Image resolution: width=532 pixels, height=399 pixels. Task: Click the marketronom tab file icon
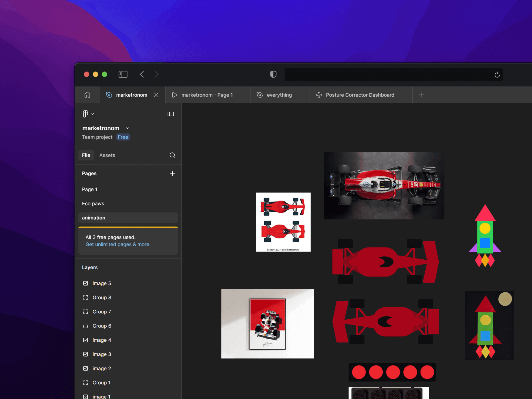click(109, 95)
